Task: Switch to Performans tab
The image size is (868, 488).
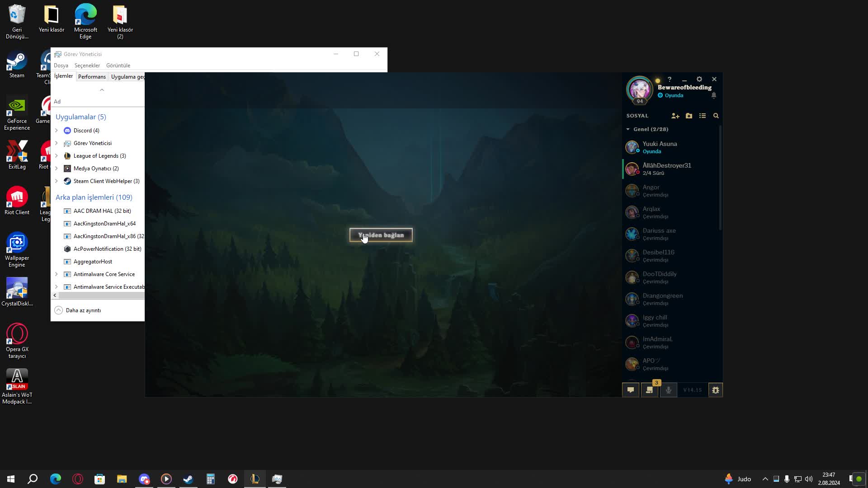Action: click(x=92, y=77)
